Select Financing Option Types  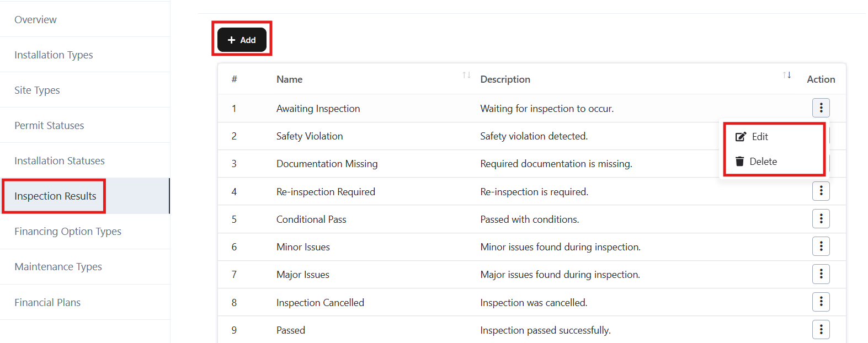click(68, 232)
